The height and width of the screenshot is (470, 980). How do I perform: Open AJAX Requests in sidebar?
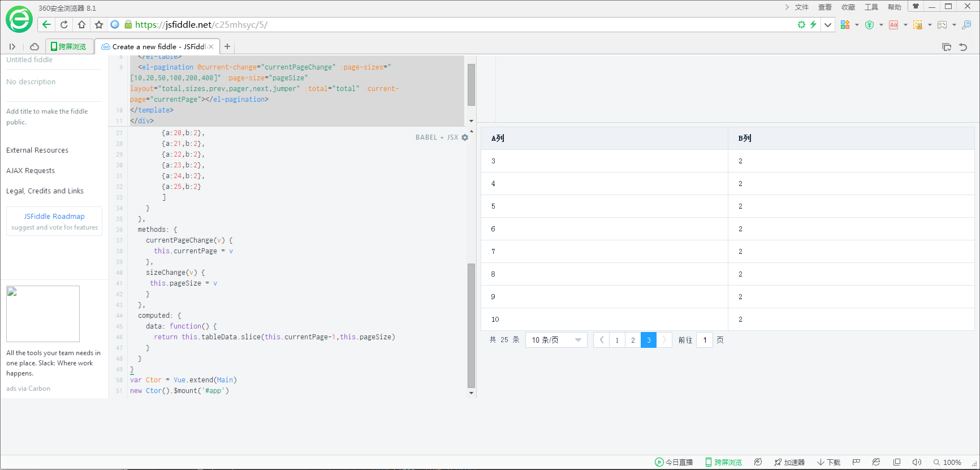tap(31, 170)
